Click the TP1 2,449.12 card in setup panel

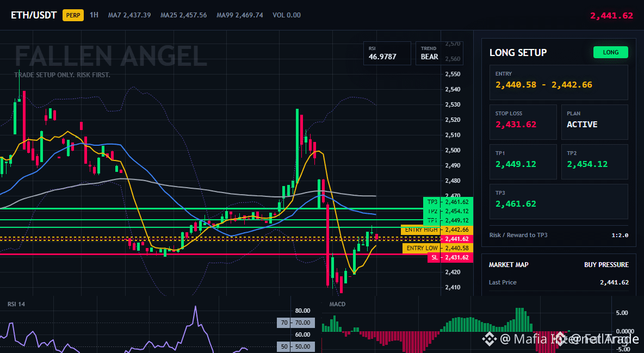click(x=523, y=162)
